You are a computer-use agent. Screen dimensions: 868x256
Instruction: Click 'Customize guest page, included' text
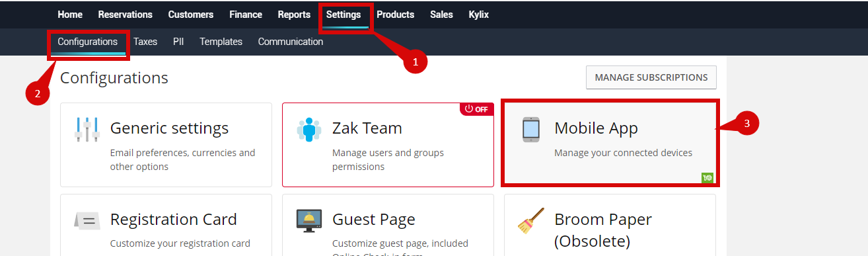coord(400,243)
